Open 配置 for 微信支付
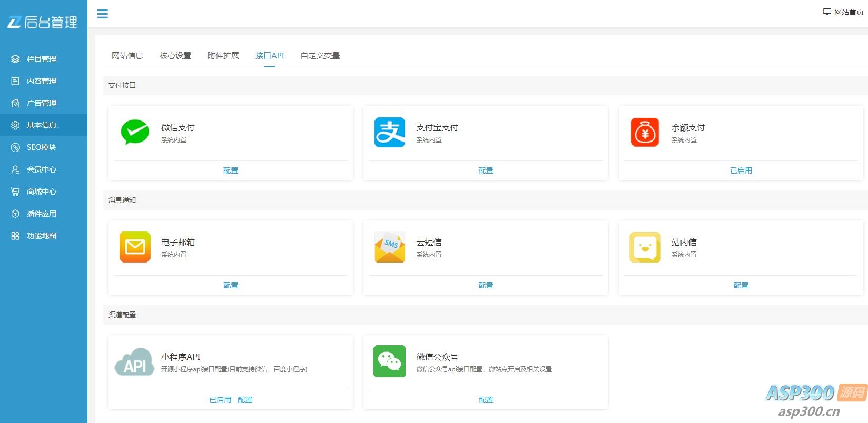 (231, 170)
